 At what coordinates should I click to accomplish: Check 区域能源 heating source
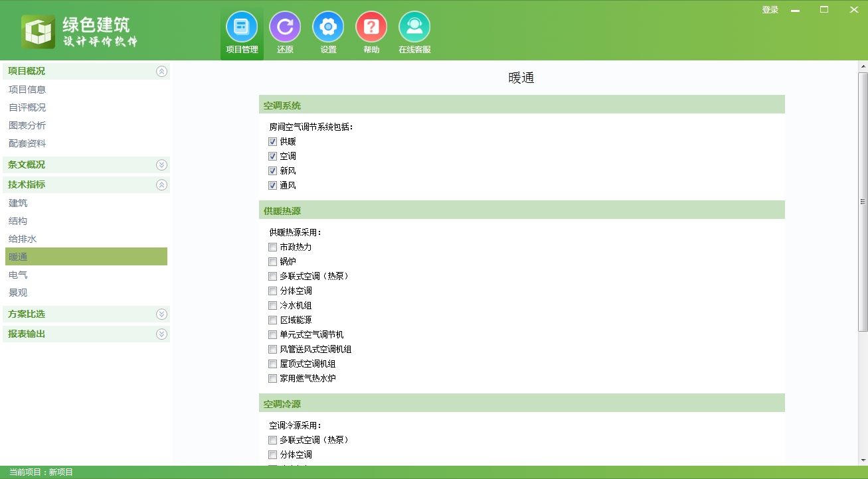coord(272,320)
